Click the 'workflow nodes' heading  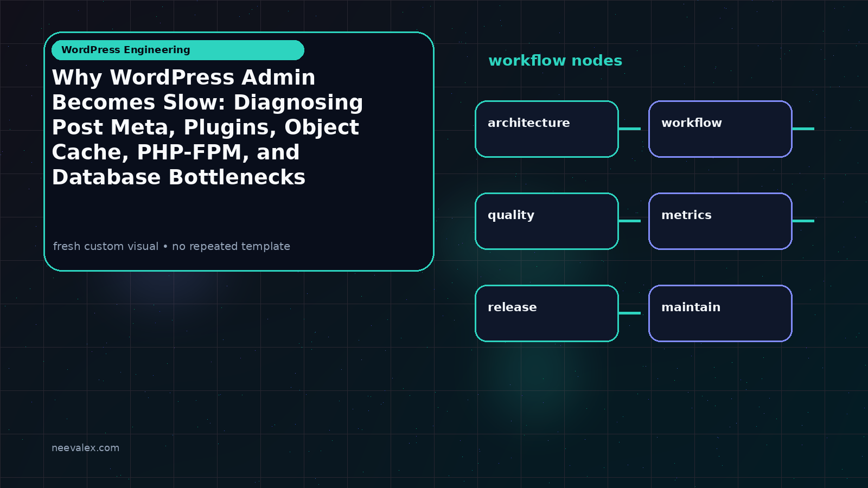coord(555,61)
